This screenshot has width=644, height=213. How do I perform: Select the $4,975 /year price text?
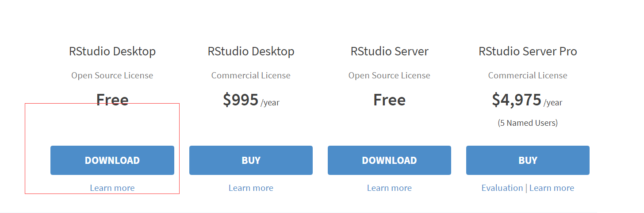(x=527, y=100)
